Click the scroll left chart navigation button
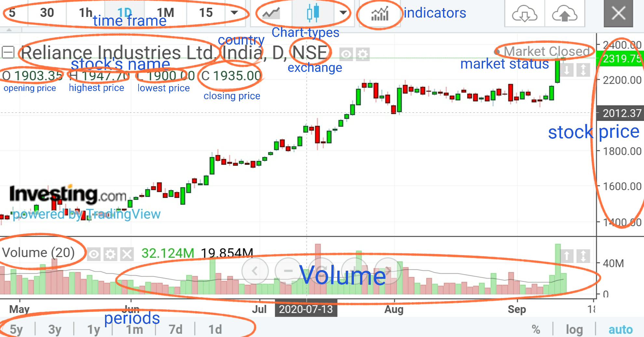Screen dimensions: 644x337 pyautogui.click(x=255, y=270)
